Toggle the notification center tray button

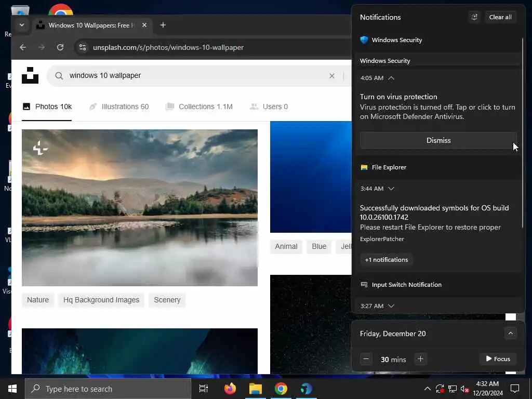click(515, 389)
